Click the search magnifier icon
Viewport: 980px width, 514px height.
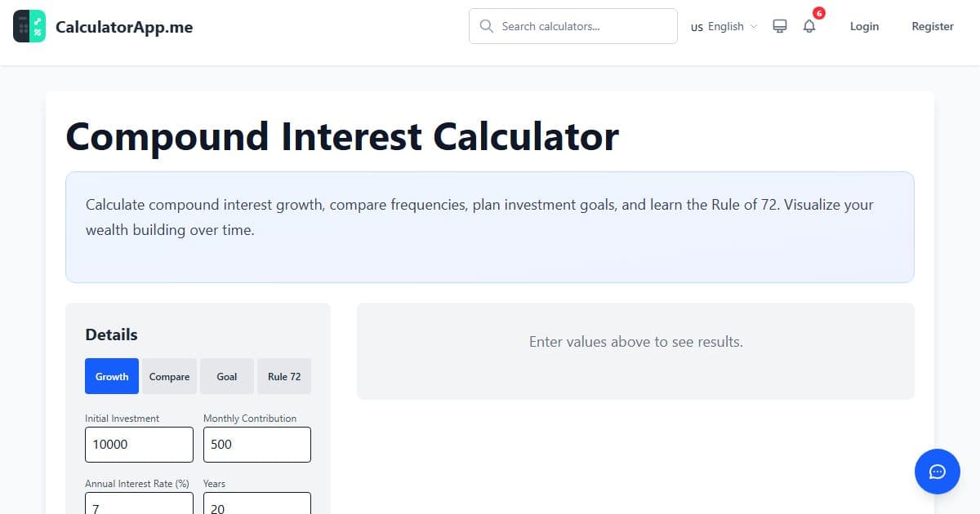[x=487, y=26]
